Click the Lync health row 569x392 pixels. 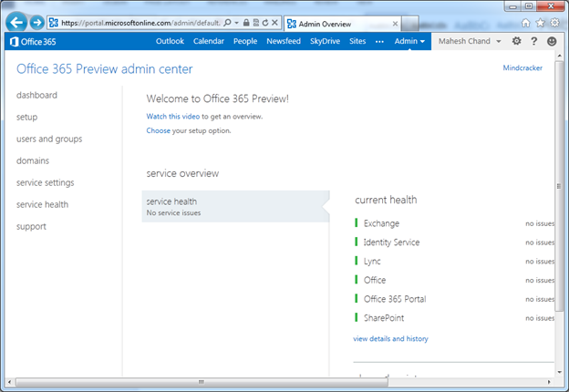(x=454, y=261)
